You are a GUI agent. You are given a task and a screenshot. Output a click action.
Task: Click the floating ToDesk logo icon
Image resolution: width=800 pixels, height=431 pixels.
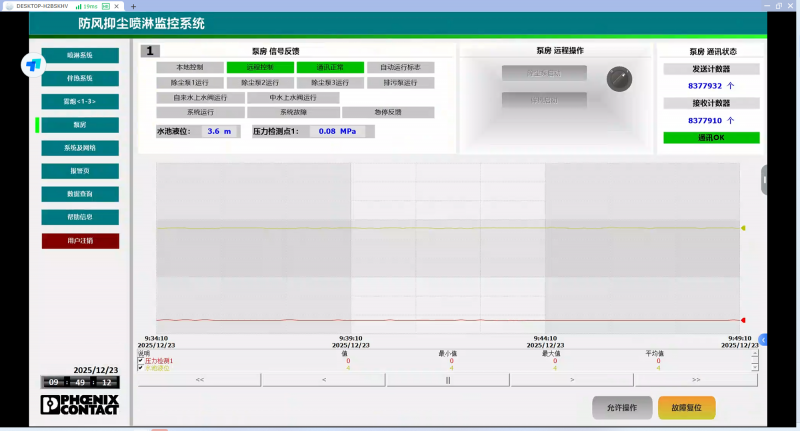click(x=33, y=65)
